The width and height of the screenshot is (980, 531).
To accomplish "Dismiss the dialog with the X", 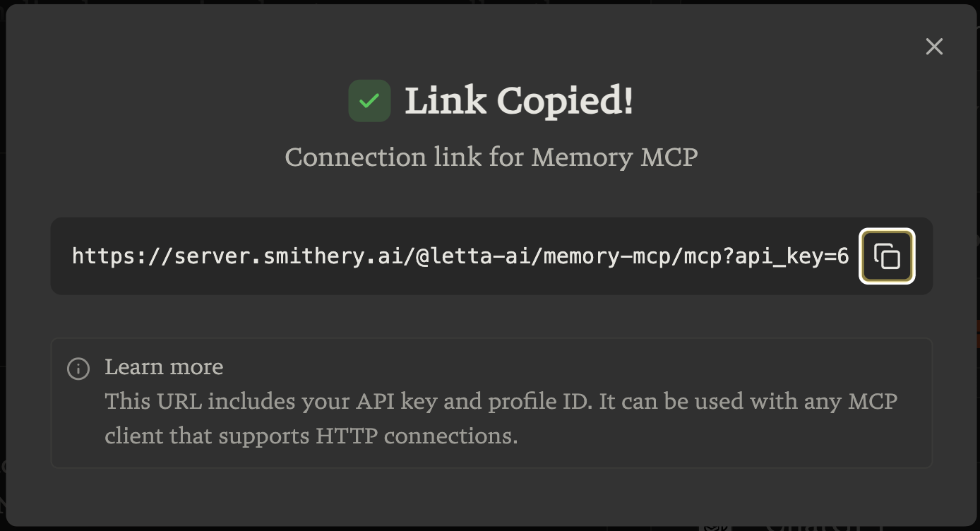I will pos(934,47).
